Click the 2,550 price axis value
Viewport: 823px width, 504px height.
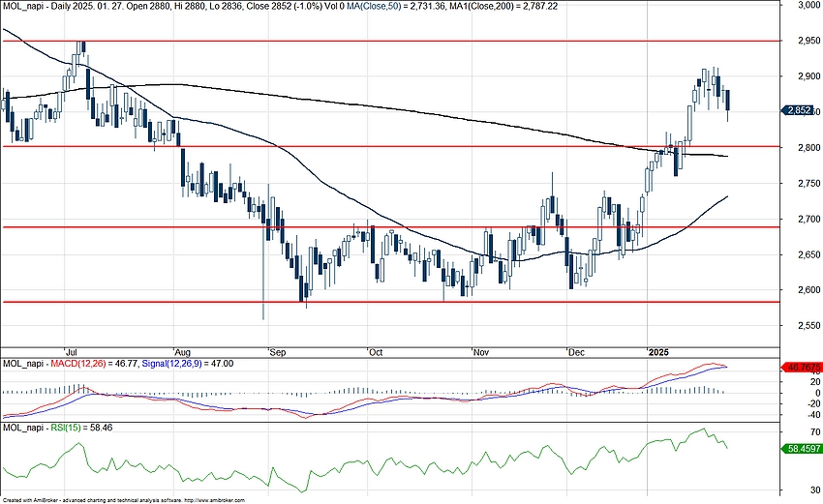point(808,325)
